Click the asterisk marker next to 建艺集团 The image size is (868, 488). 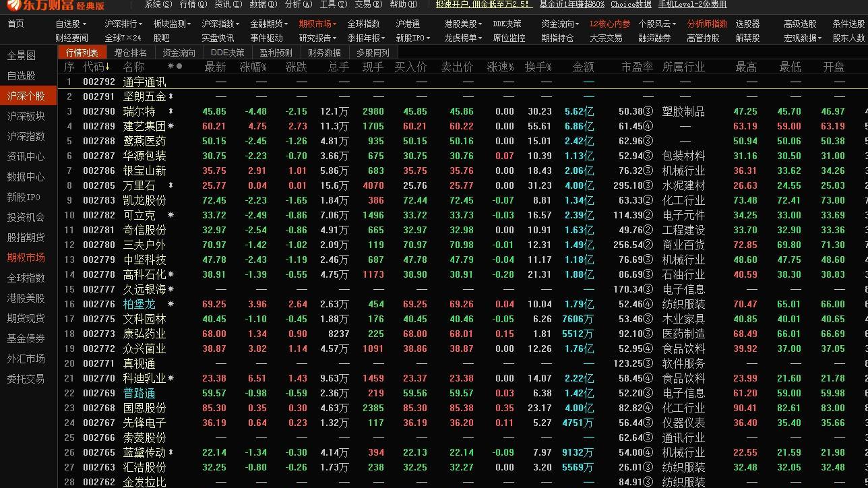pyautogui.click(x=171, y=126)
